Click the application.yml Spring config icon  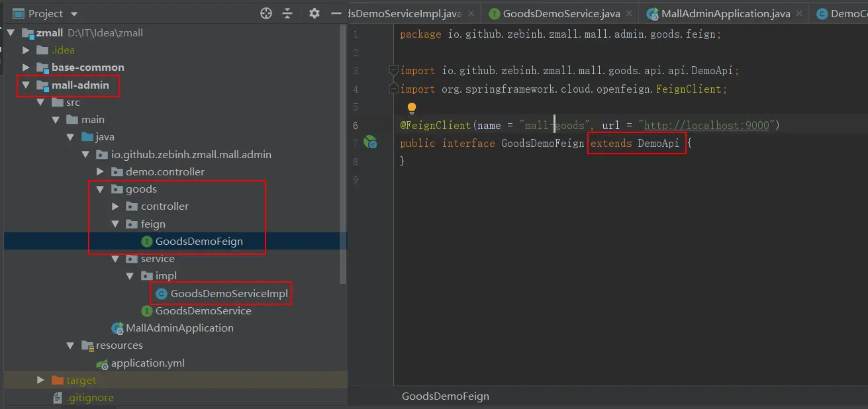[x=103, y=363]
